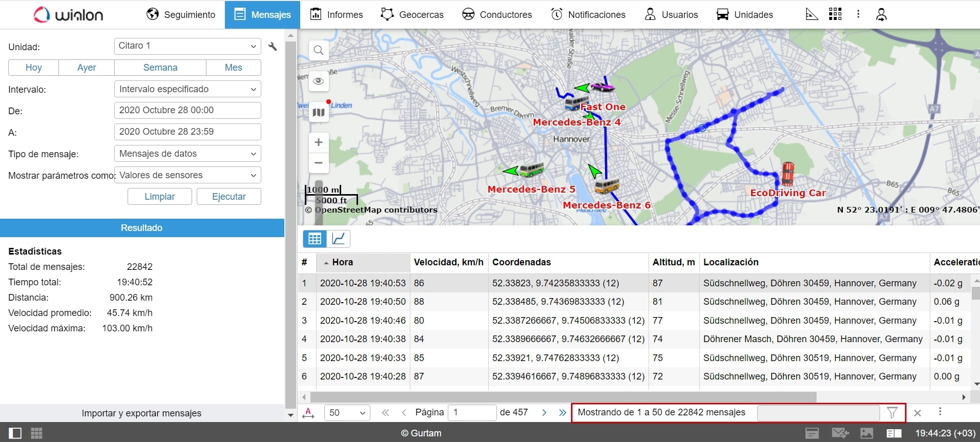Screen dimensions: 980x442
Task: Click the filter funnel icon
Action: pyautogui.click(x=892, y=413)
